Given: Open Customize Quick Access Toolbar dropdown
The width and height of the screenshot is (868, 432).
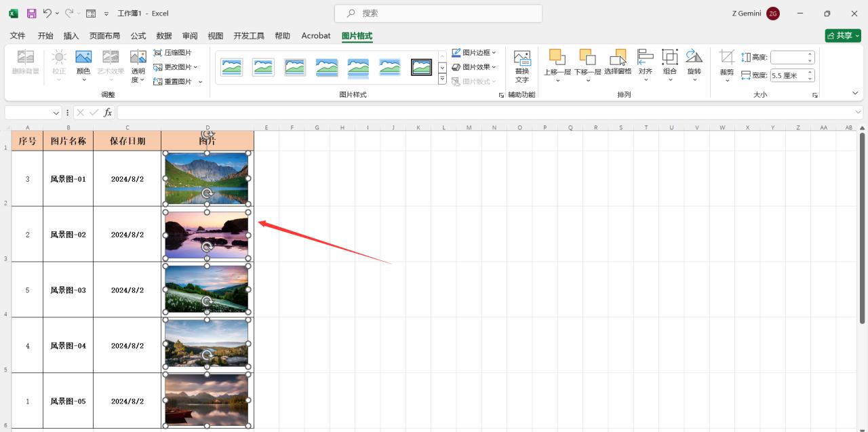Looking at the screenshot, I should click(106, 14).
